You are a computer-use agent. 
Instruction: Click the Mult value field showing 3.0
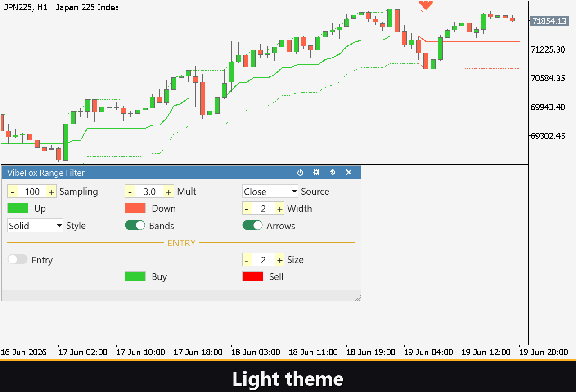[x=149, y=192]
